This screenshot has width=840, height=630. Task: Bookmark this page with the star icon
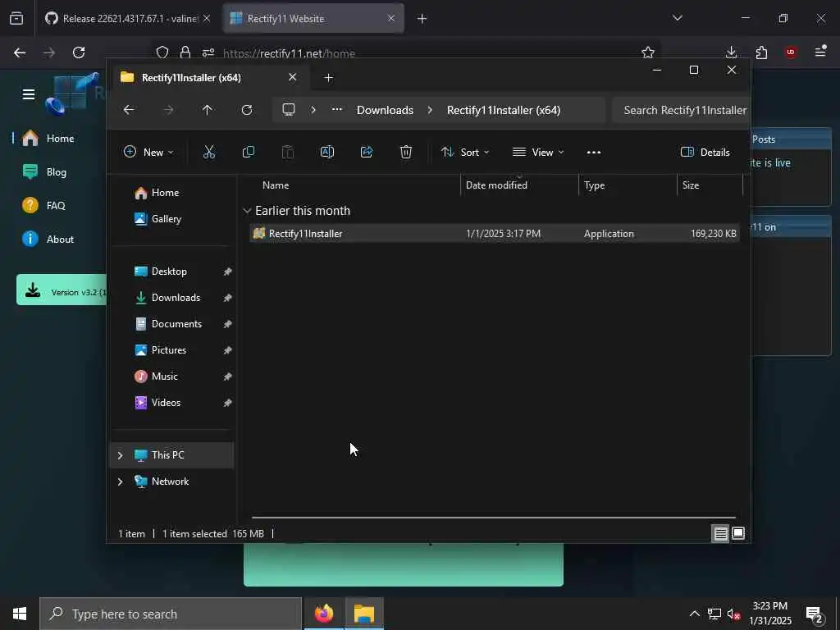coord(648,52)
